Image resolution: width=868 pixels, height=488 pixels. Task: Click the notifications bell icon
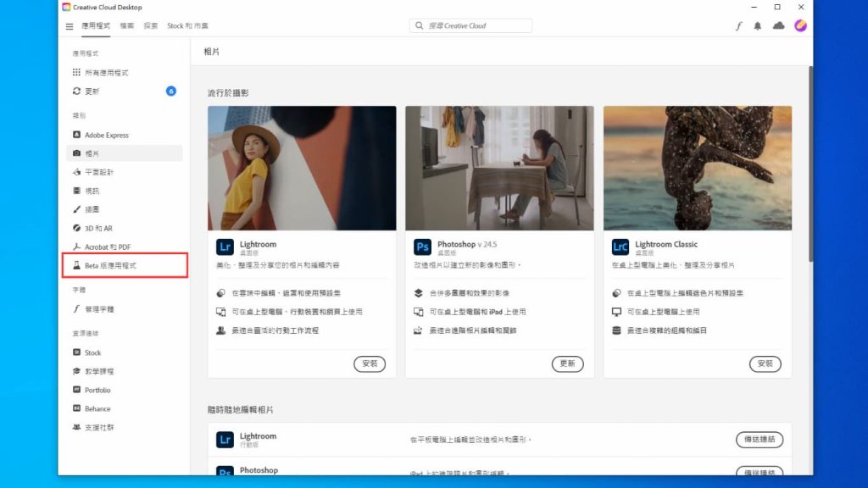pyautogui.click(x=757, y=25)
